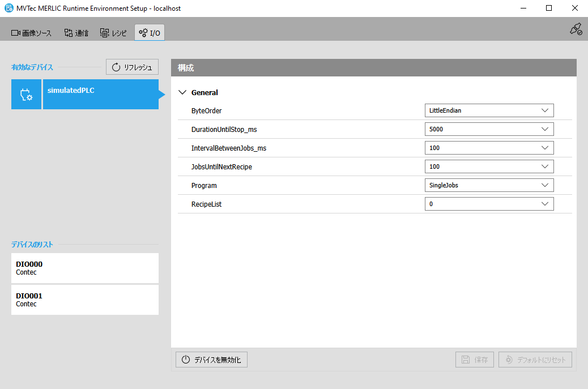Screen dimensions: 588x389
Task: Collapse the General section chevron
Action: pos(182,92)
